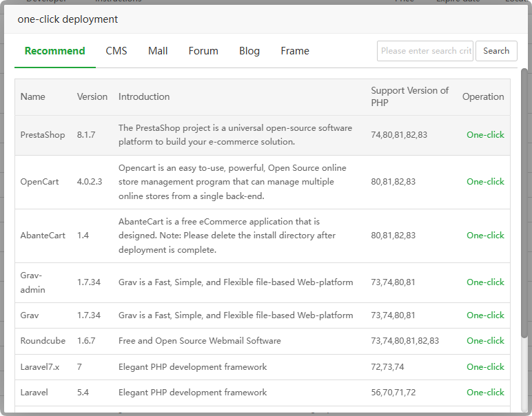Image resolution: width=532 pixels, height=416 pixels.
Task: One-click deploy Laravel 5.4
Action: [x=485, y=393]
